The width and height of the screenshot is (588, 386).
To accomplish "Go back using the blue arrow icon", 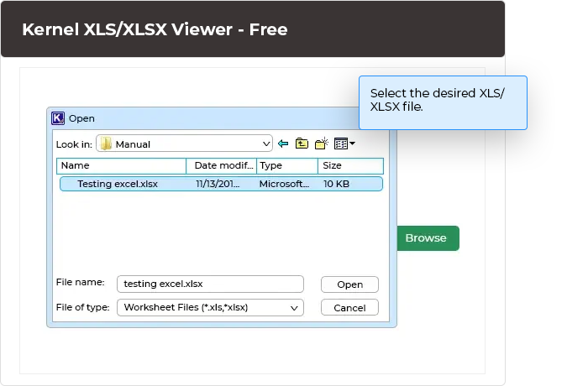I will click(283, 143).
